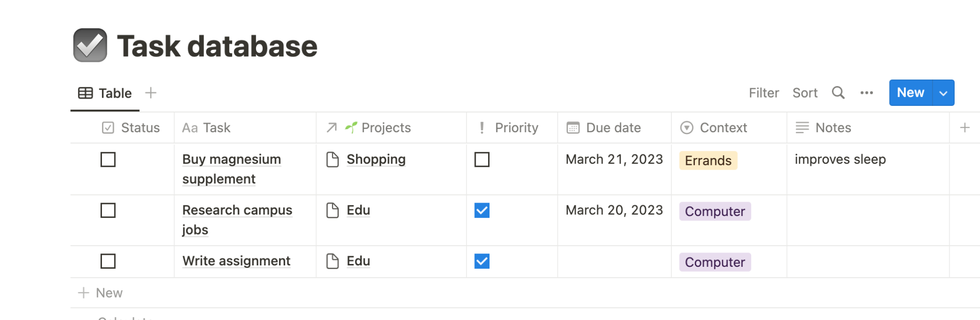Uncheck Priority for Research campus jobs
980x320 pixels.
pos(482,210)
